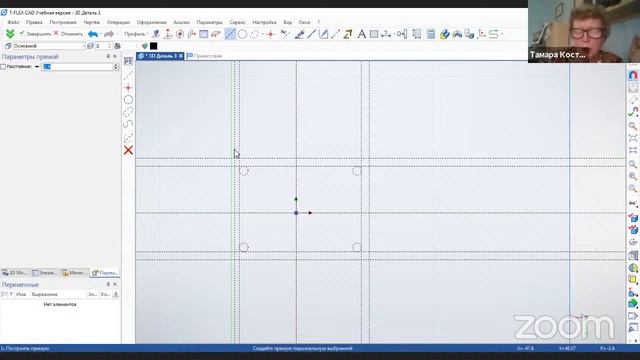Click the blue Undo arrow
Screen dimensions: 640x360
[93, 34]
